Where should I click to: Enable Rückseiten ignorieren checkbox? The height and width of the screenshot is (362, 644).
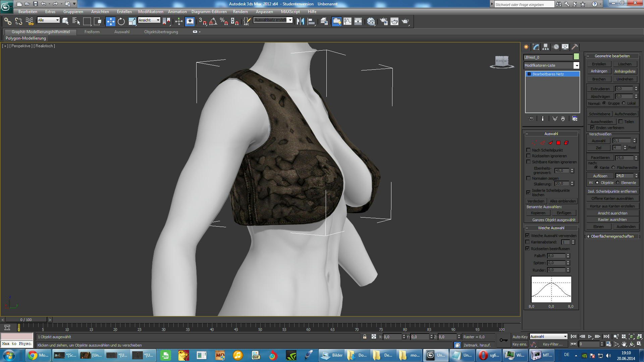(529, 156)
